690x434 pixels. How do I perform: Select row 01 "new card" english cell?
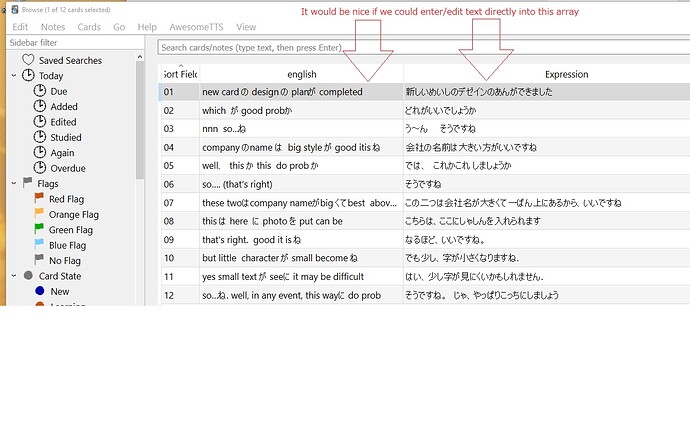(301, 92)
